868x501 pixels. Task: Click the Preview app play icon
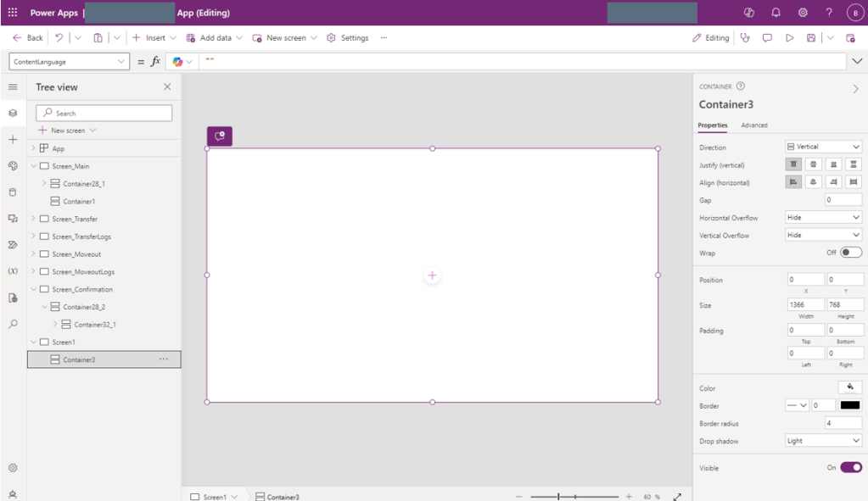789,38
